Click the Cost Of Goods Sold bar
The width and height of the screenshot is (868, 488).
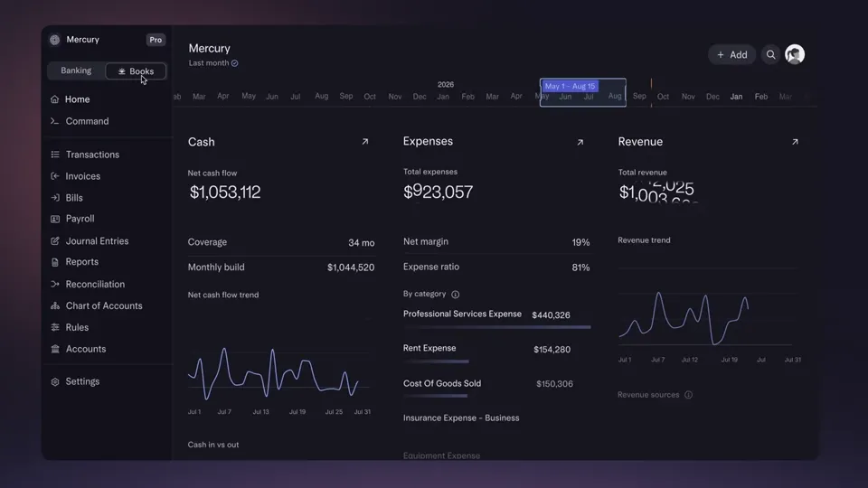[x=436, y=396]
